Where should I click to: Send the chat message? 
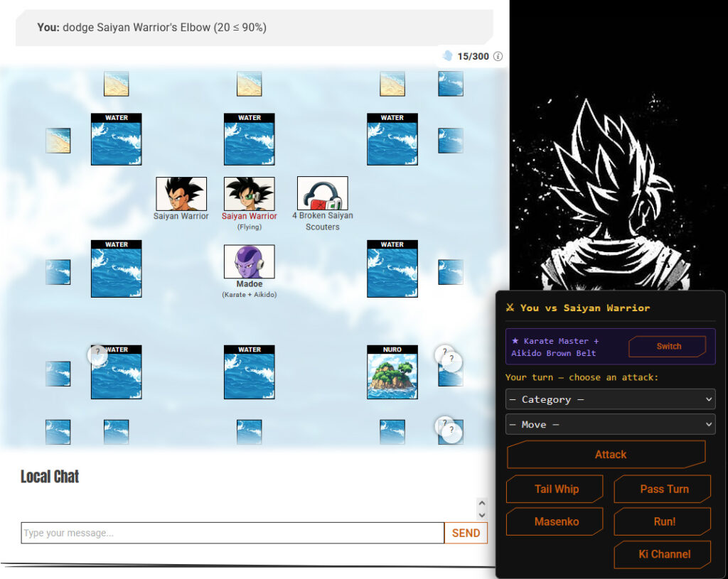pos(466,533)
